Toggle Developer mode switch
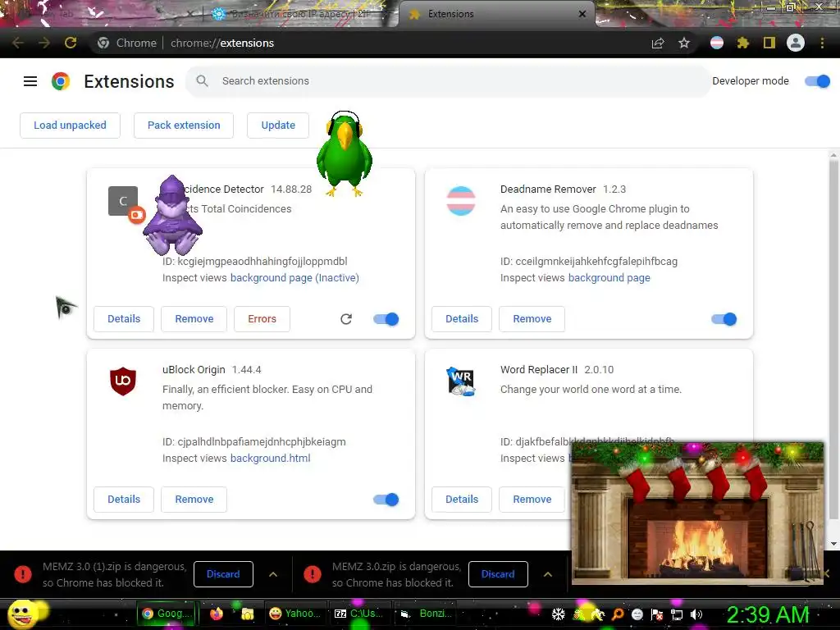This screenshot has height=630, width=840. (818, 81)
